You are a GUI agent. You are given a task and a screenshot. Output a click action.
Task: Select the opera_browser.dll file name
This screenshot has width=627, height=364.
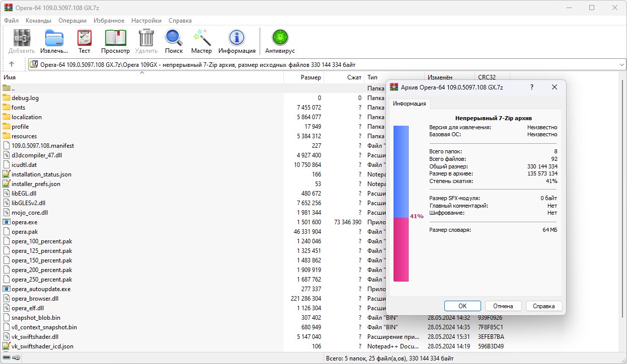(x=35, y=298)
